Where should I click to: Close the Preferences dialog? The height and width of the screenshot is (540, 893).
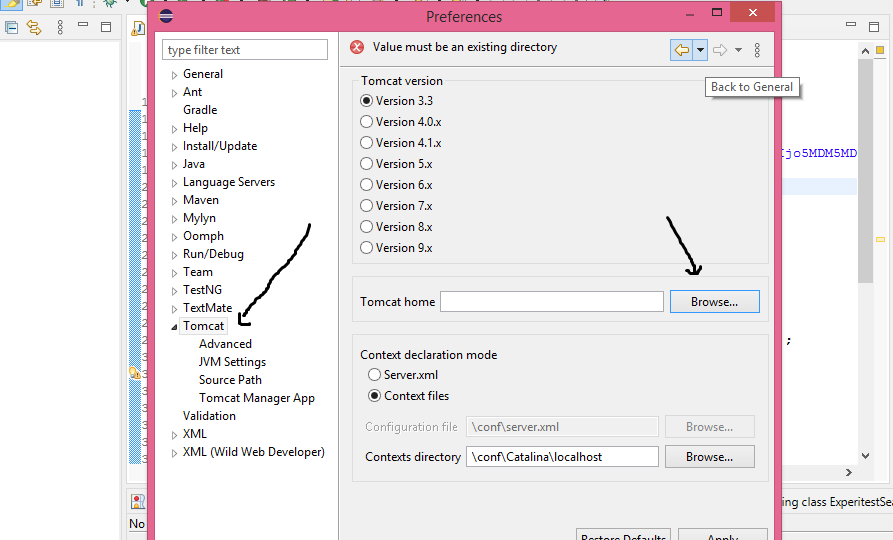click(x=752, y=13)
